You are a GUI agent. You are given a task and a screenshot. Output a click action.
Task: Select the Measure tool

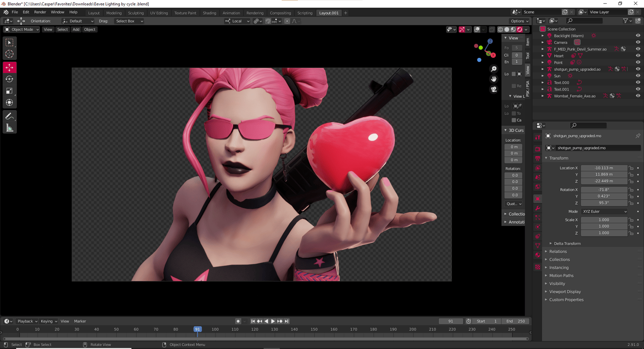tap(9, 128)
